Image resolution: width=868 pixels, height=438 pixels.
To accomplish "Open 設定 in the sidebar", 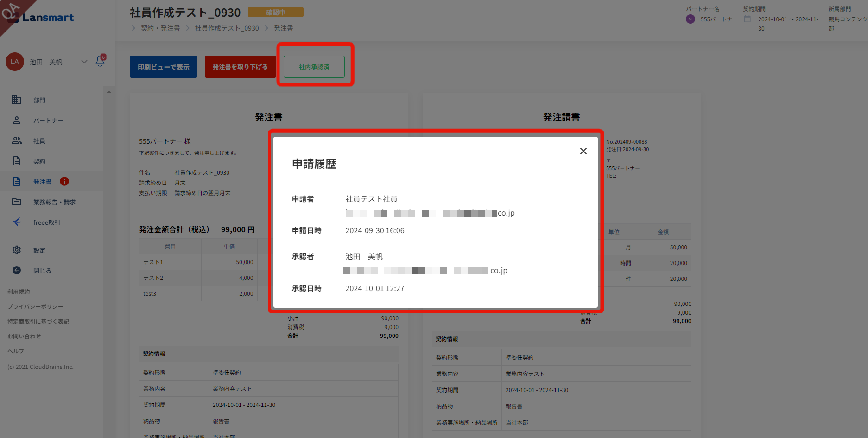I will click(39, 250).
